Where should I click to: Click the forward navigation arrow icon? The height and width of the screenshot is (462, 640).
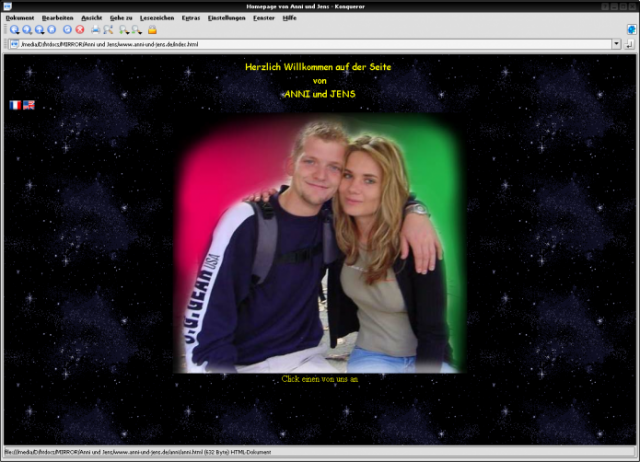click(27, 30)
